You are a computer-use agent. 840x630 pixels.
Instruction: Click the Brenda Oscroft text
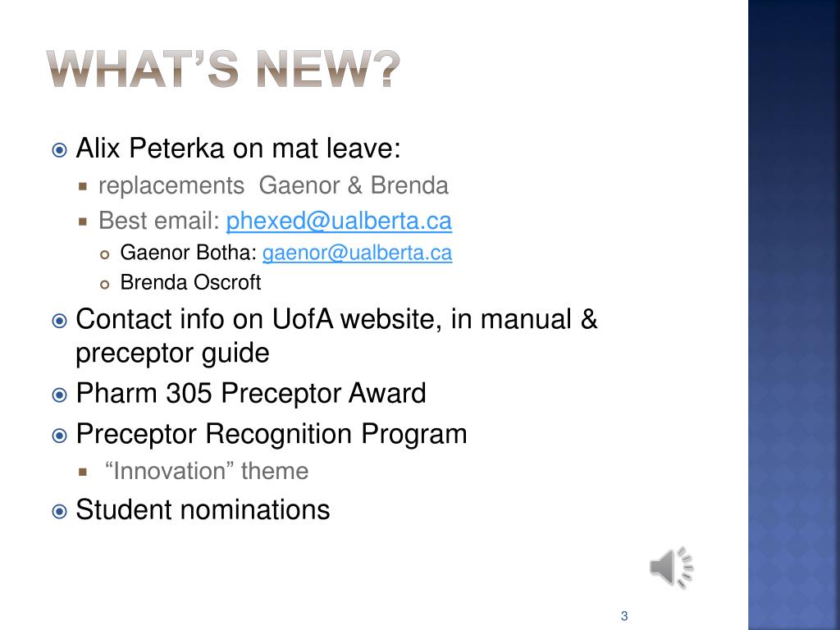tap(190, 282)
